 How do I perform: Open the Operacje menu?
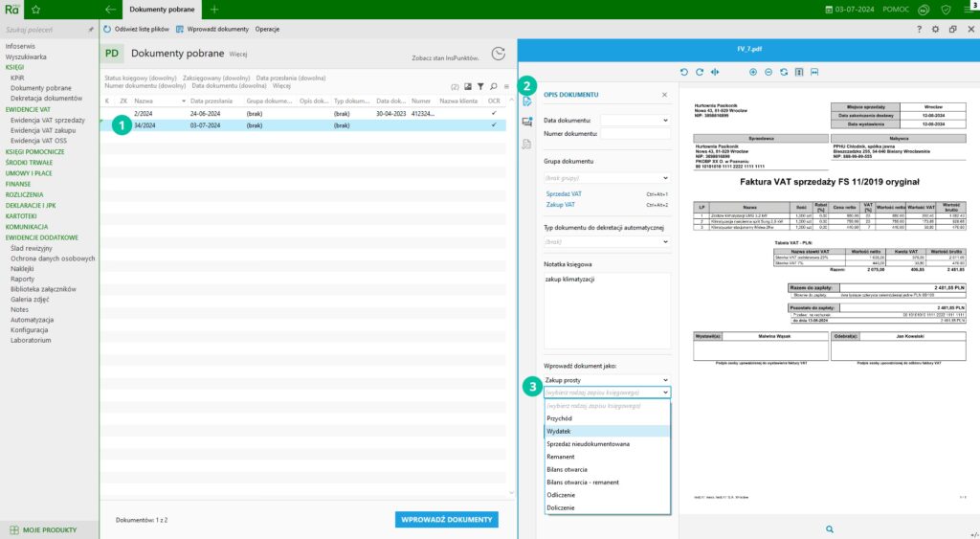point(267,30)
